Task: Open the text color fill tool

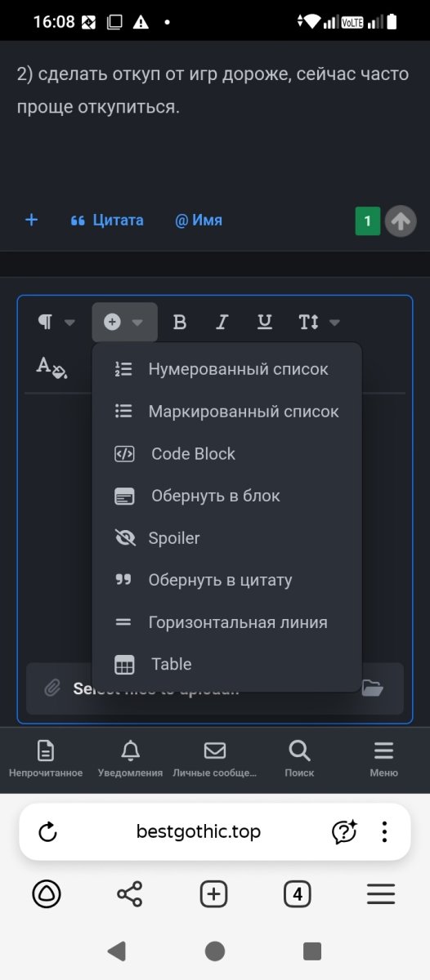Action: [x=52, y=367]
